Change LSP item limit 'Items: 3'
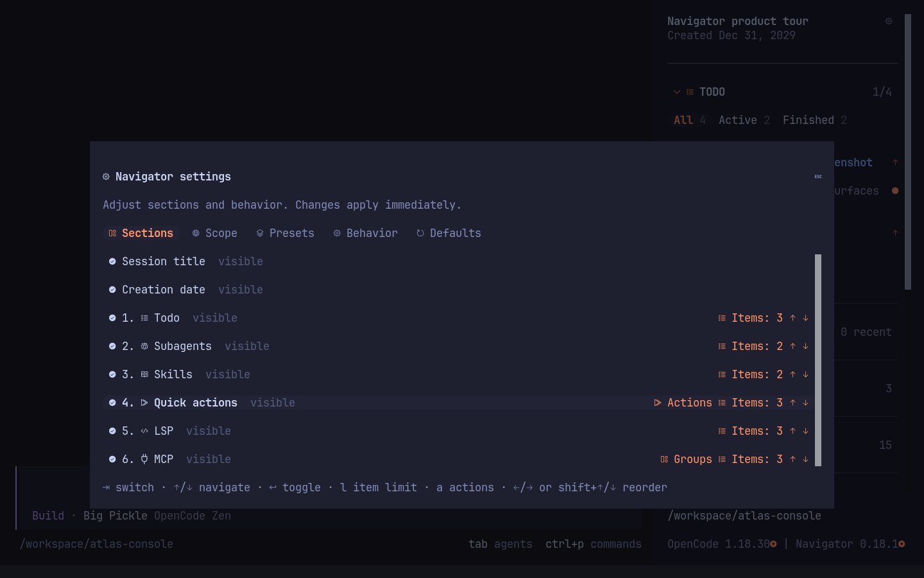Image resolution: width=924 pixels, height=578 pixels. click(x=751, y=431)
